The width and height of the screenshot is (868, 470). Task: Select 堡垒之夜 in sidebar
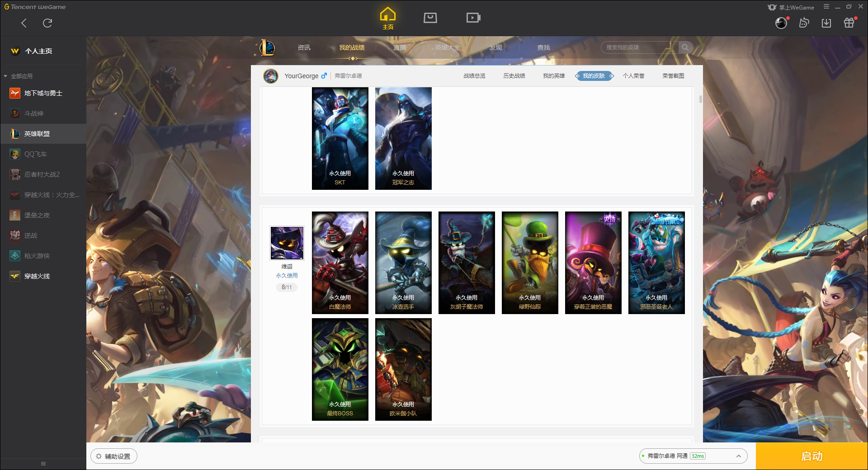(43, 215)
